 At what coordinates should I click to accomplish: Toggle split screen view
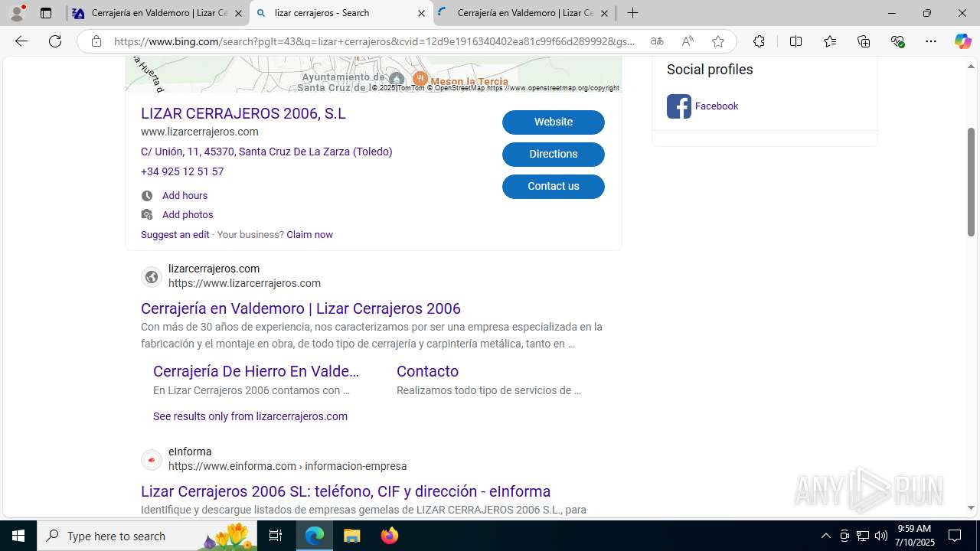[x=795, y=41]
